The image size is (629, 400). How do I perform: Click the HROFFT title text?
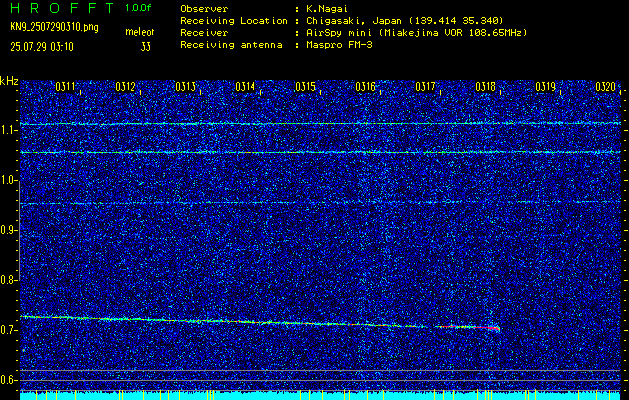(x=62, y=8)
